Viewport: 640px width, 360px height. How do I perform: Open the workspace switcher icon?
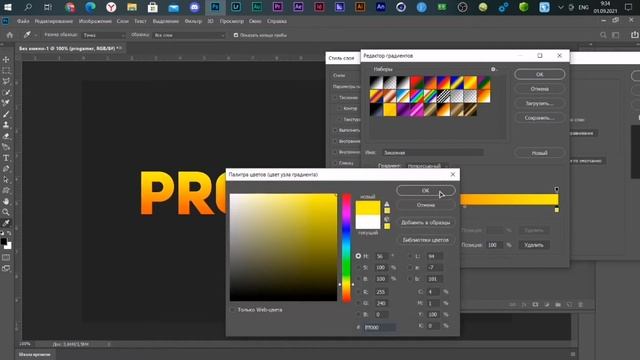click(x=616, y=36)
